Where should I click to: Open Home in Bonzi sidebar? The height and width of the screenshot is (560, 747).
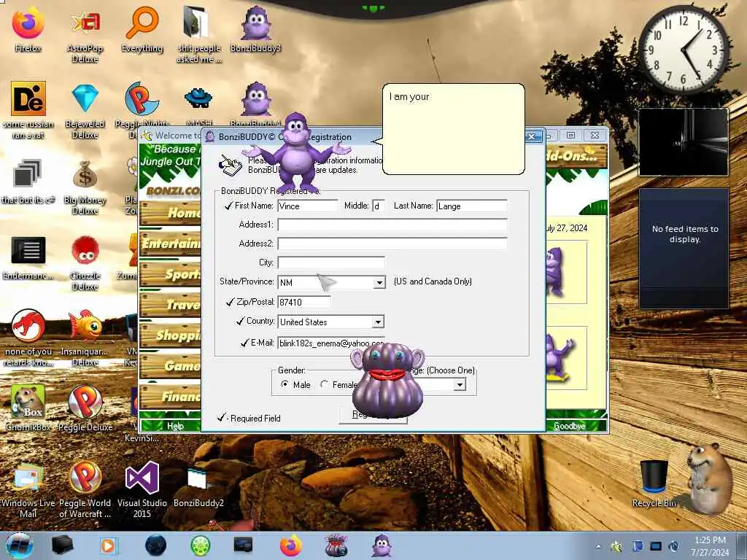170,213
